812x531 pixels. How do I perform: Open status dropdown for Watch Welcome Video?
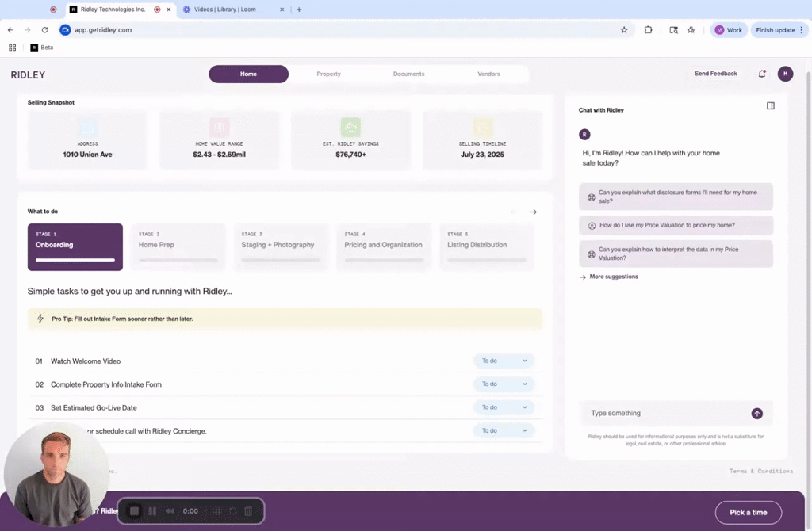[504, 361]
